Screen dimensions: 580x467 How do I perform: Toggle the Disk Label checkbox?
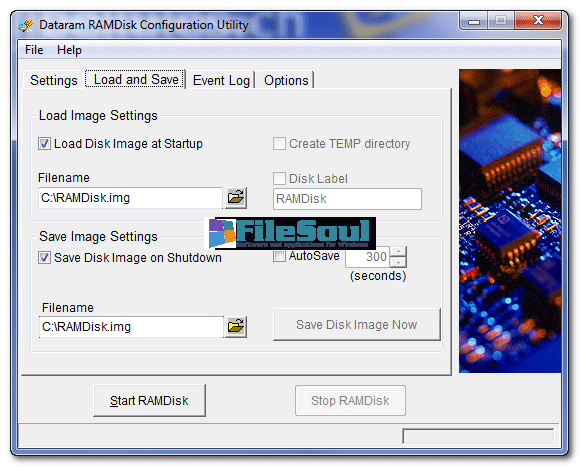click(279, 179)
